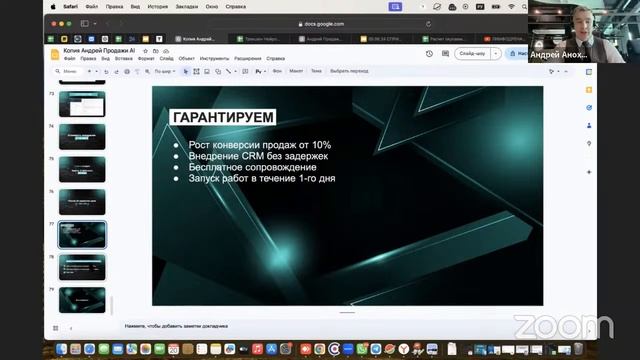Select the line tool
Image resolution: width=640 pixels, height=360 pixels.
(229, 71)
